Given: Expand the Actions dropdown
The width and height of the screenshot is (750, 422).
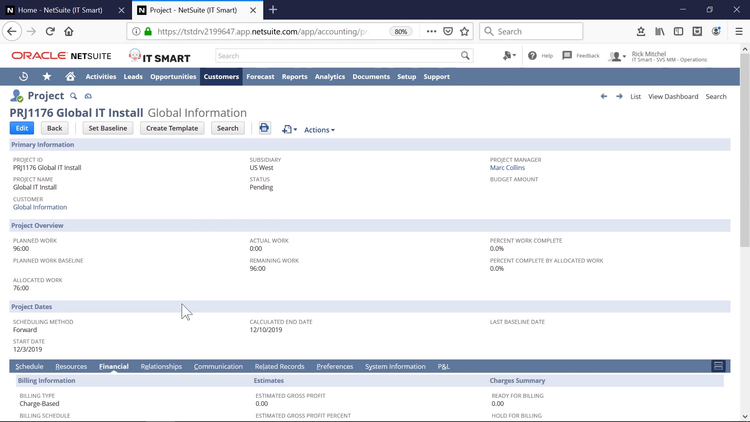Looking at the screenshot, I should (x=319, y=130).
